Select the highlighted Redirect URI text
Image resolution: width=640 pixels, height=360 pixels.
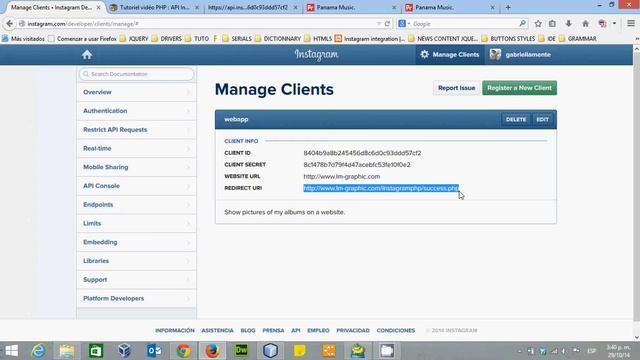[x=381, y=188]
